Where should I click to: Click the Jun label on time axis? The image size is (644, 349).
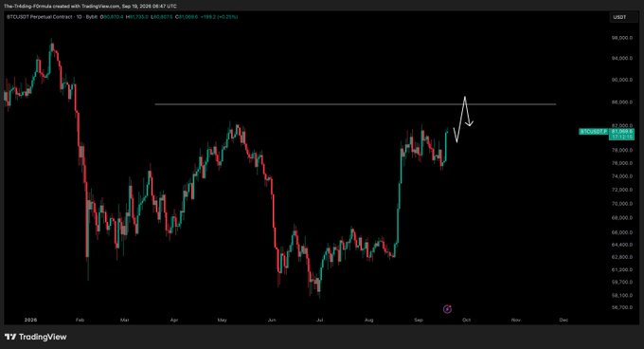tap(272, 320)
